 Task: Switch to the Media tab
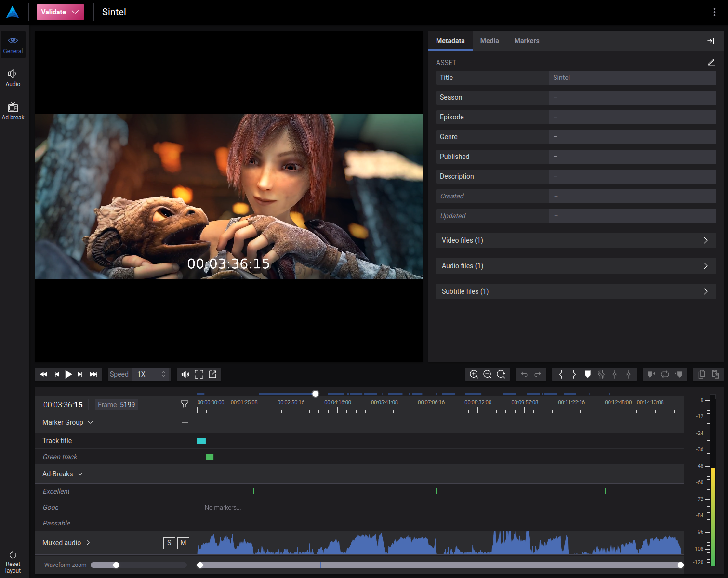pos(490,41)
